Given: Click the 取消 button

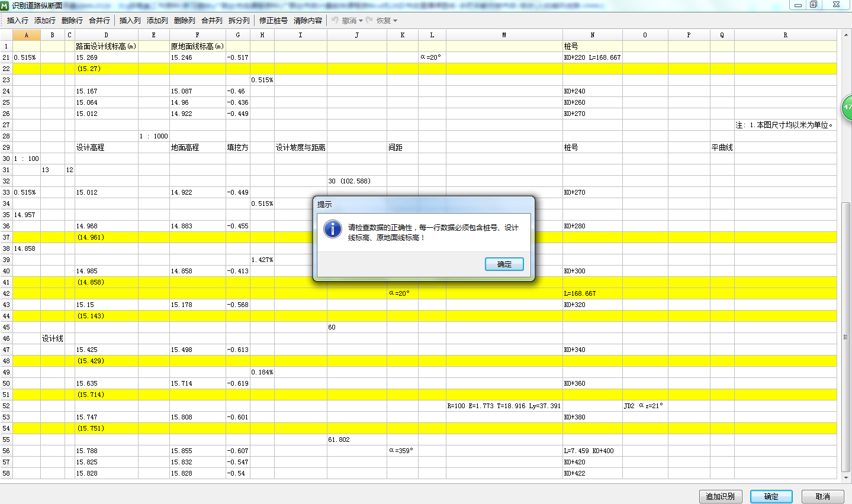Looking at the screenshot, I should 822,496.
